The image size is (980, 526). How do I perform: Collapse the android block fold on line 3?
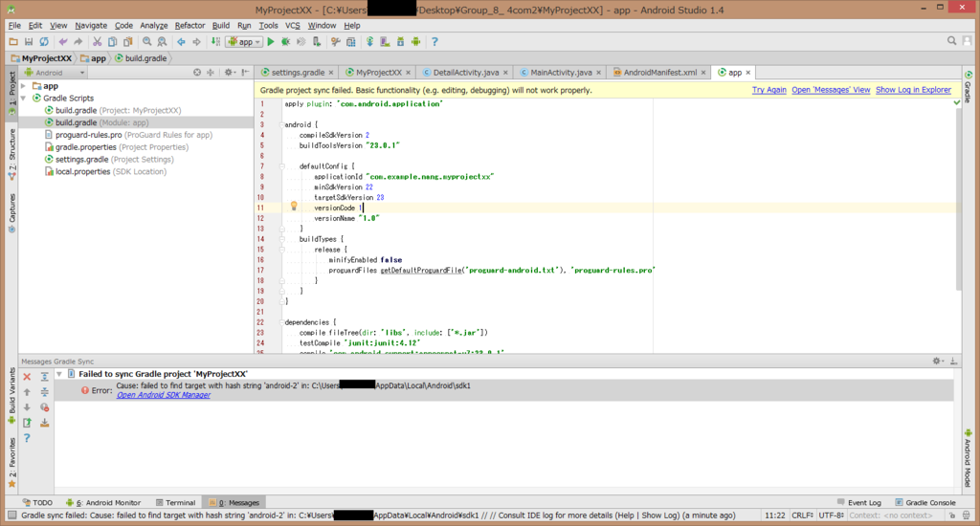click(282, 125)
